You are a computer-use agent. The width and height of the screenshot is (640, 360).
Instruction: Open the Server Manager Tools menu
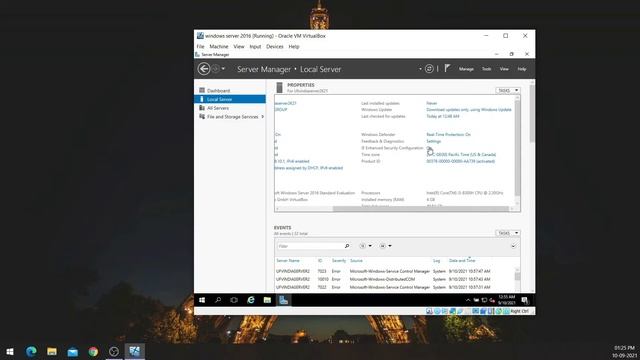point(487,69)
